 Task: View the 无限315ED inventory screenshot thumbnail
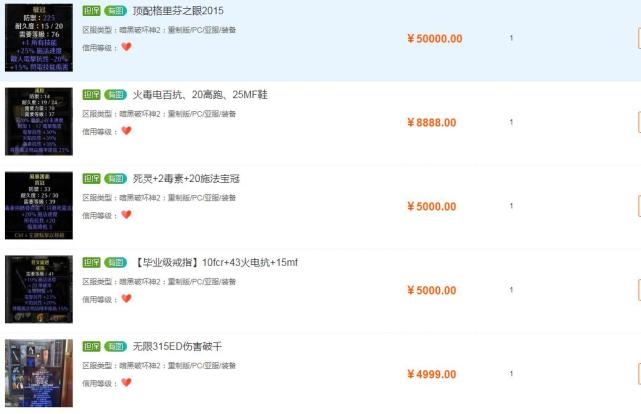pyautogui.click(x=39, y=373)
